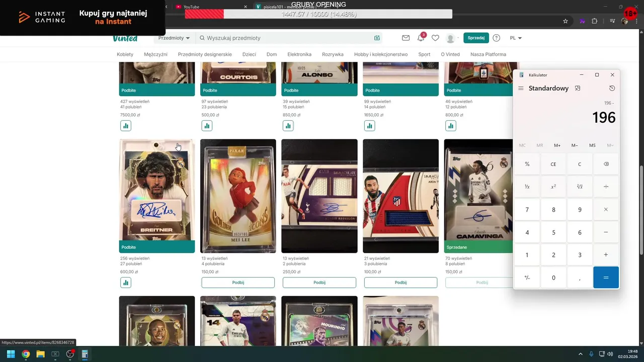
Task: Open the statistics icon under the Breitner 600,00 zł item
Action: click(126, 283)
